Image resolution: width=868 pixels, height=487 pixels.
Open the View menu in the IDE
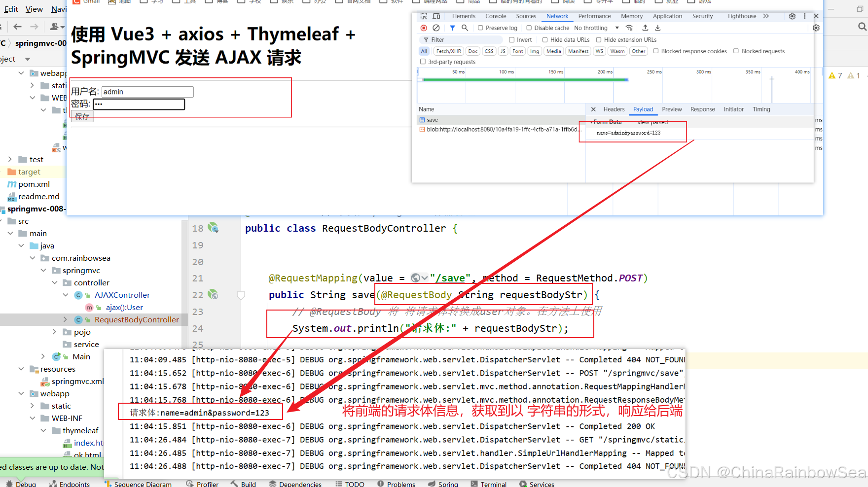[34, 9]
